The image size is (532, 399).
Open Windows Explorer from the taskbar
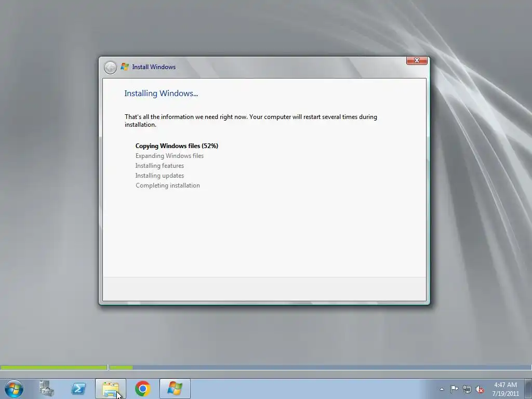(x=111, y=389)
